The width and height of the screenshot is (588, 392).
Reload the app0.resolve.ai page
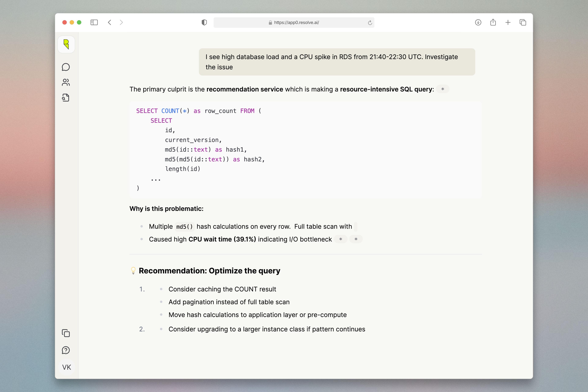click(x=370, y=23)
